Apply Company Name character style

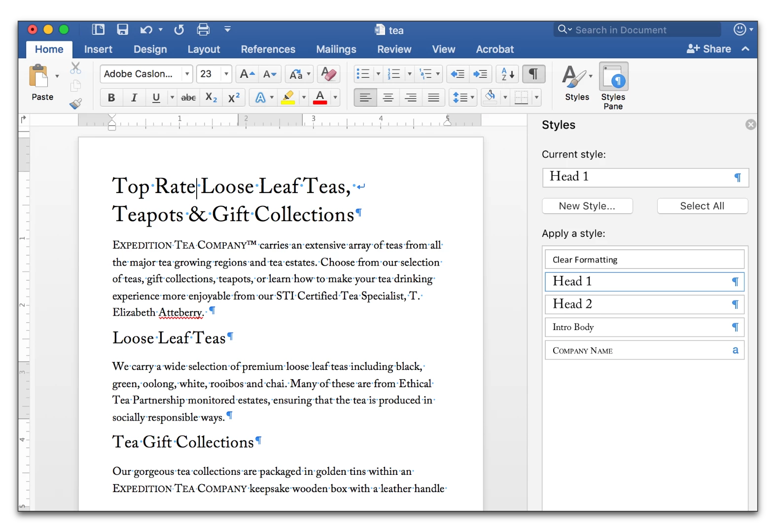[644, 350]
